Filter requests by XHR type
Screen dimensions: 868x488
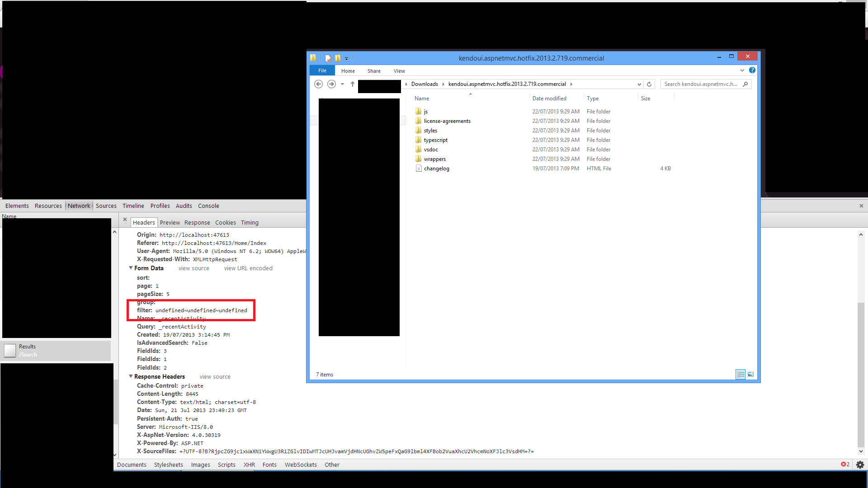(x=249, y=465)
